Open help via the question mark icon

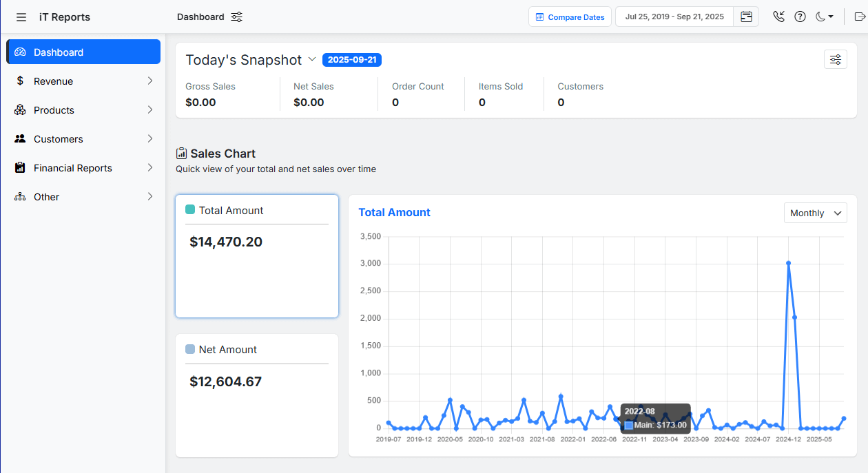click(800, 17)
